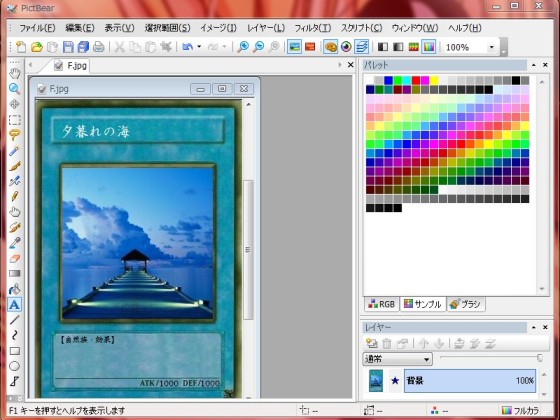Print using the printer icon

(99, 47)
